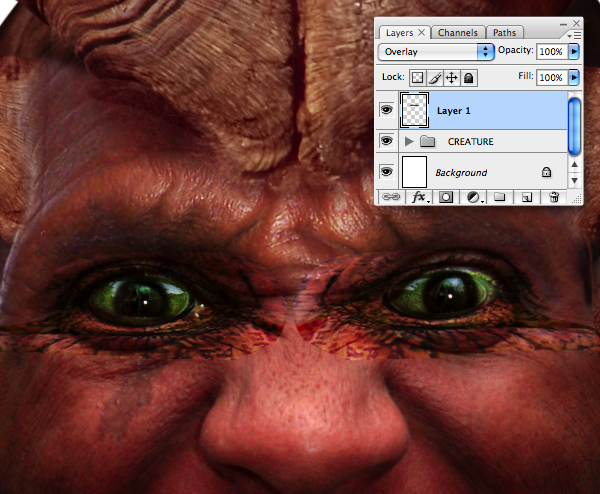Delete the layer with the trash icon

pyautogui.click(x=554, y=197)
